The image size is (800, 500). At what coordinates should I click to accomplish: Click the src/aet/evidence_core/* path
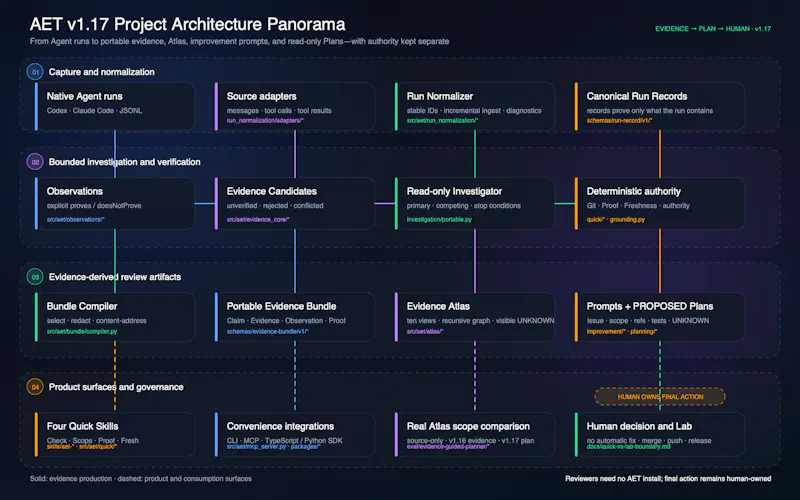258,219
